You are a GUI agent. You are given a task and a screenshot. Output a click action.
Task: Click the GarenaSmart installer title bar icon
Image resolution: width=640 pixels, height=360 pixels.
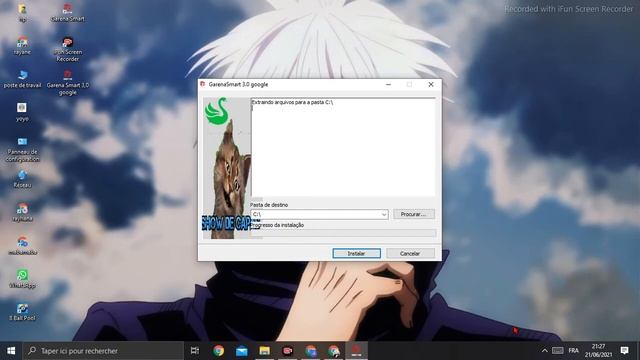tap(202, 84)
